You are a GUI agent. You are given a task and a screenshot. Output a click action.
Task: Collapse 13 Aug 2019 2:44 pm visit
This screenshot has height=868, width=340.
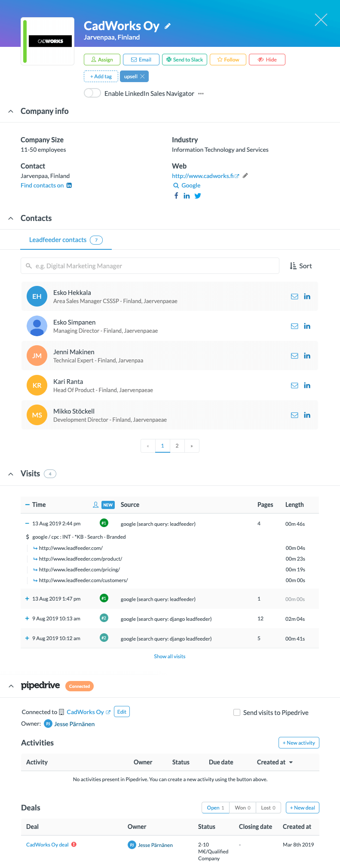coord(27,524)
